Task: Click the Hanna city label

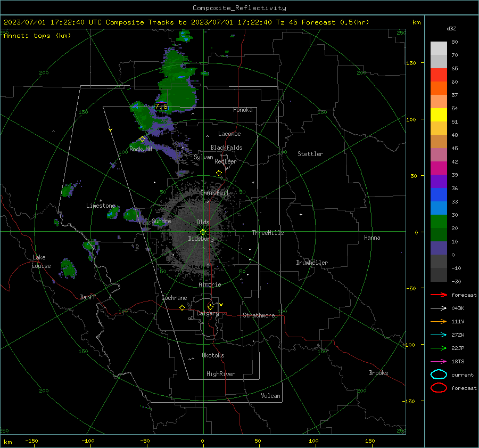Action: 372,238
